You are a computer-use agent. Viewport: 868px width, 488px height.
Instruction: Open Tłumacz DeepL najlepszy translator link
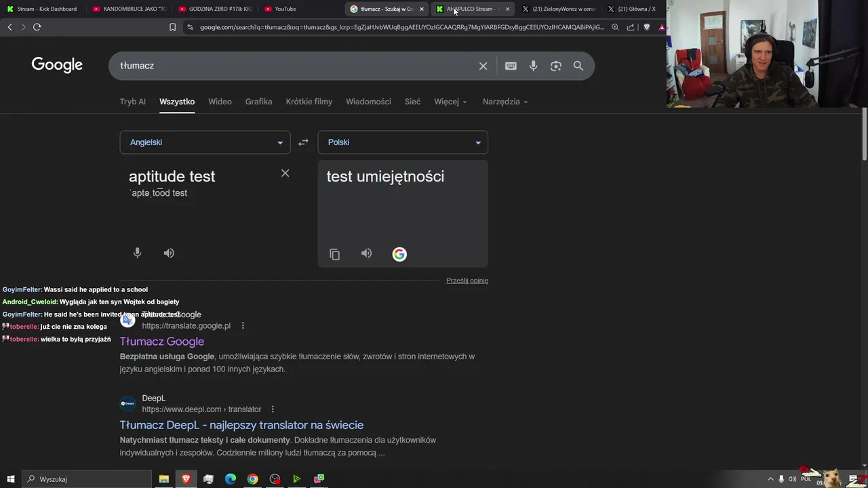pos(241,425)
